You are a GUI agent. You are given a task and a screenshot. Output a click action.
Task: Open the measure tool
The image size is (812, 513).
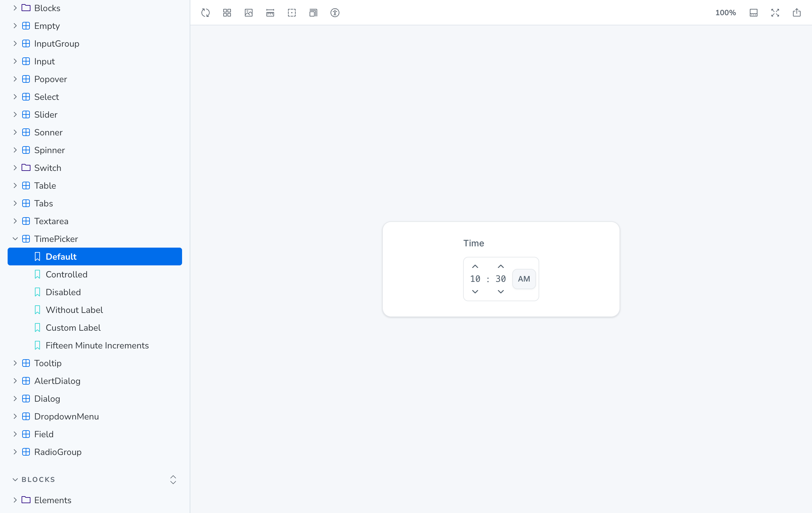(x=270, y=12)
